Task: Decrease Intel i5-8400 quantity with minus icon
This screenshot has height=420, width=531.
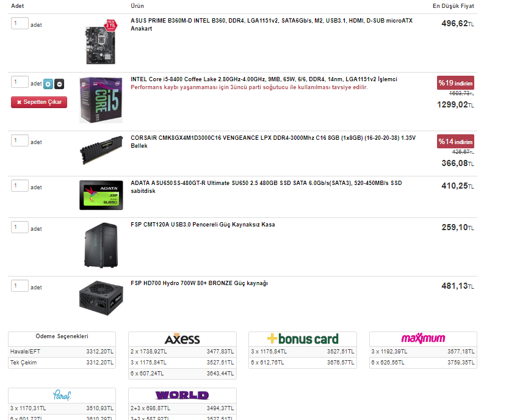Action: tap(59, 84)
